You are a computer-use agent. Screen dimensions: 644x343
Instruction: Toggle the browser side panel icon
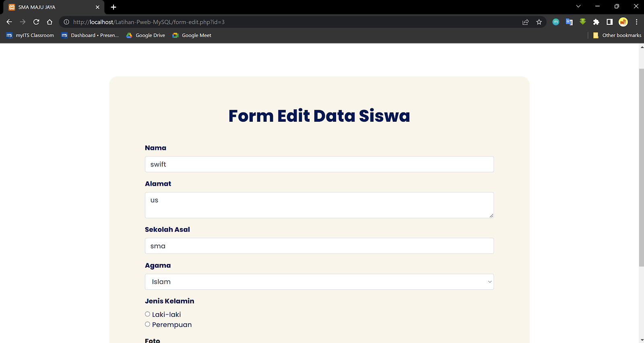pyautogui.click(x=609, y=22)
